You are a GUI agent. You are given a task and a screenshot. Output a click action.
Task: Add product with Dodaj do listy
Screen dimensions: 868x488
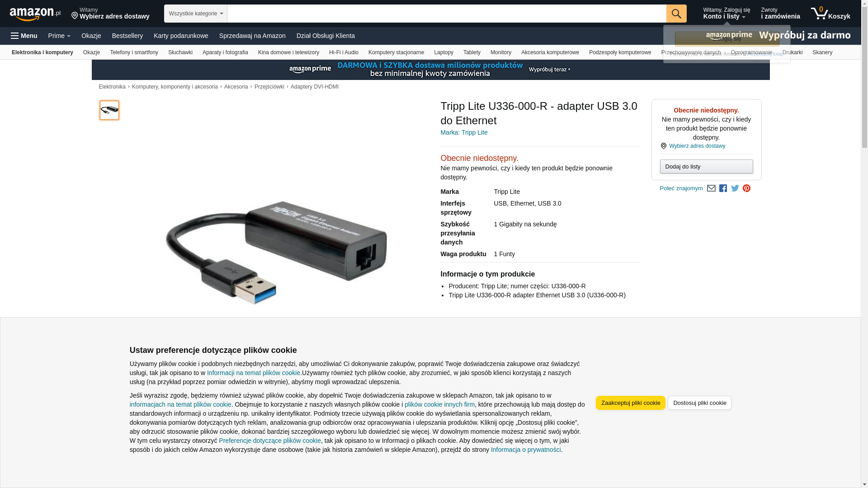click(706, 167)
